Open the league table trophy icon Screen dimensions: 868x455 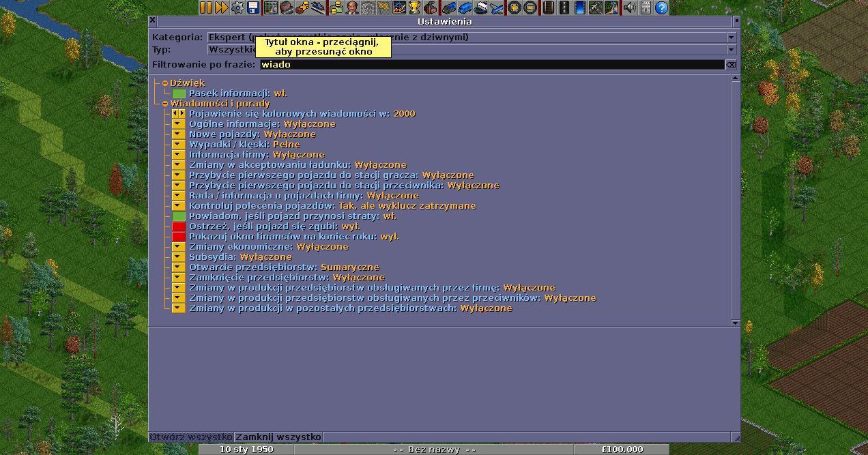pyautogui.click(x=414, y=8)
